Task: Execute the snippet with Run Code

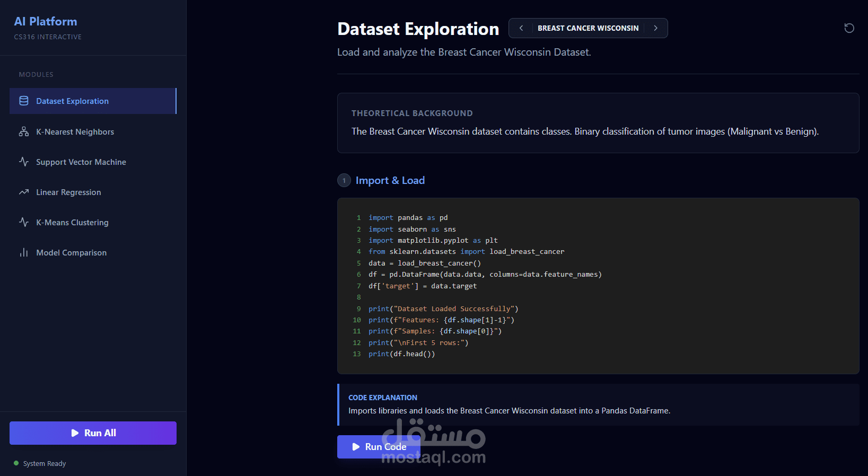Action: [379, 447]
